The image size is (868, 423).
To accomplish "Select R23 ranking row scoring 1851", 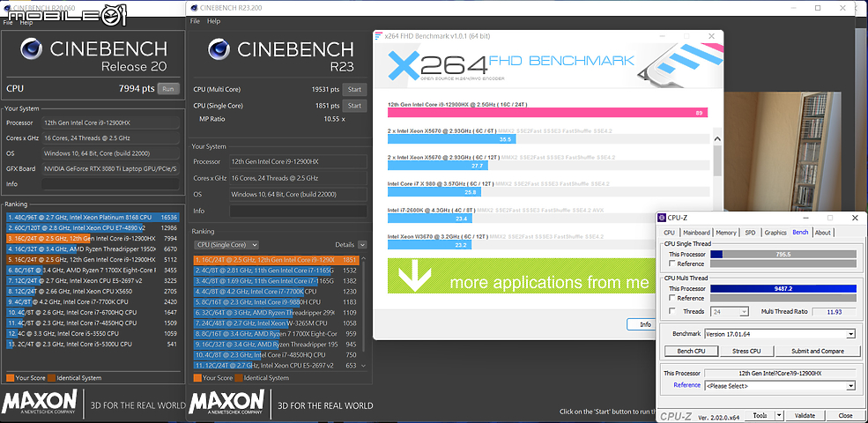I will coord(276,260).
